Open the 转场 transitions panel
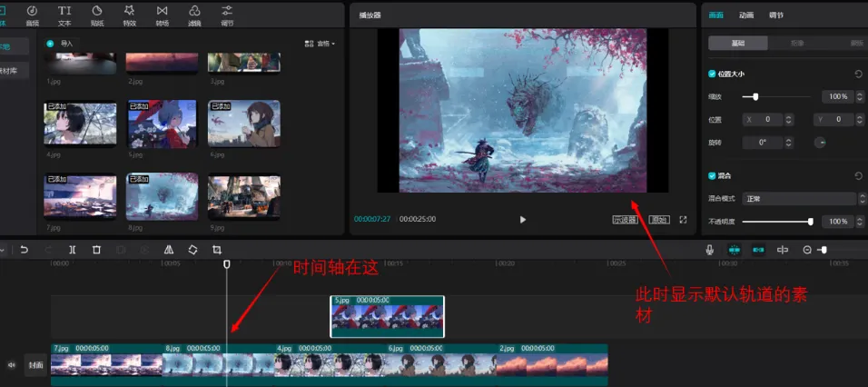Viewport: 868px width, 387px height. click(x=162, y=15)
